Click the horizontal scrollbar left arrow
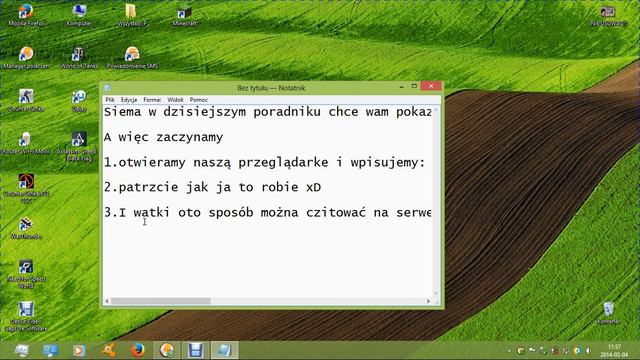The height and width of the screenshot is (360, 640). [107, 301]
